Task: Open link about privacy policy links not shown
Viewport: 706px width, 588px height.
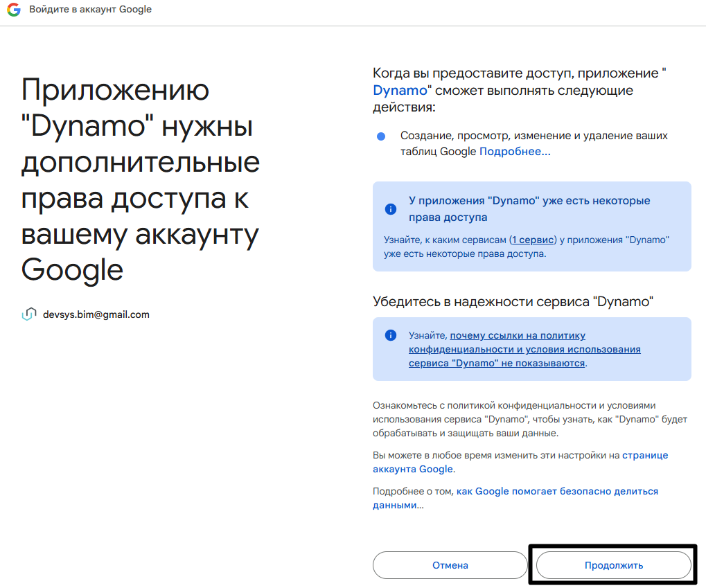Action: pyautogui.click(x=524, y=349)
